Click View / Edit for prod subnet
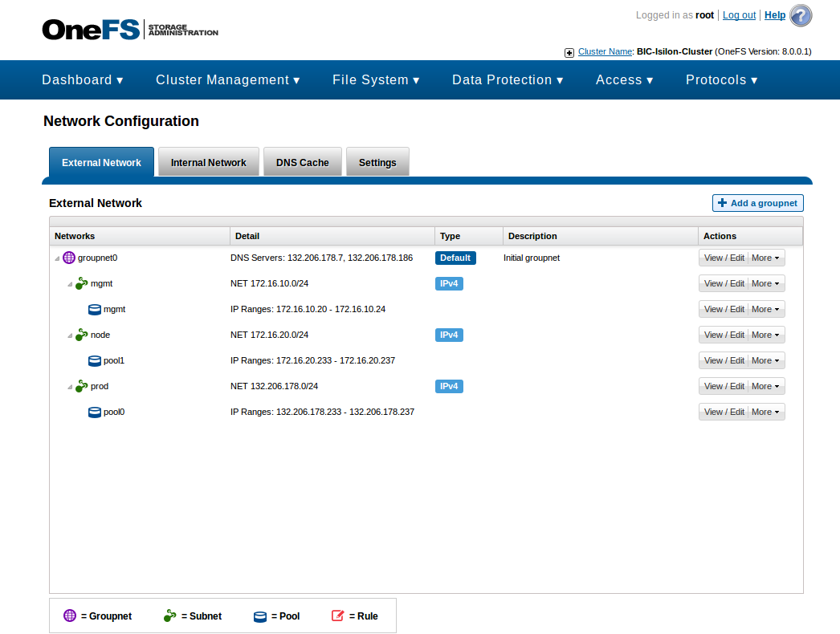The image size is (840, 634). pyautogui.click(x=724, y=386)
